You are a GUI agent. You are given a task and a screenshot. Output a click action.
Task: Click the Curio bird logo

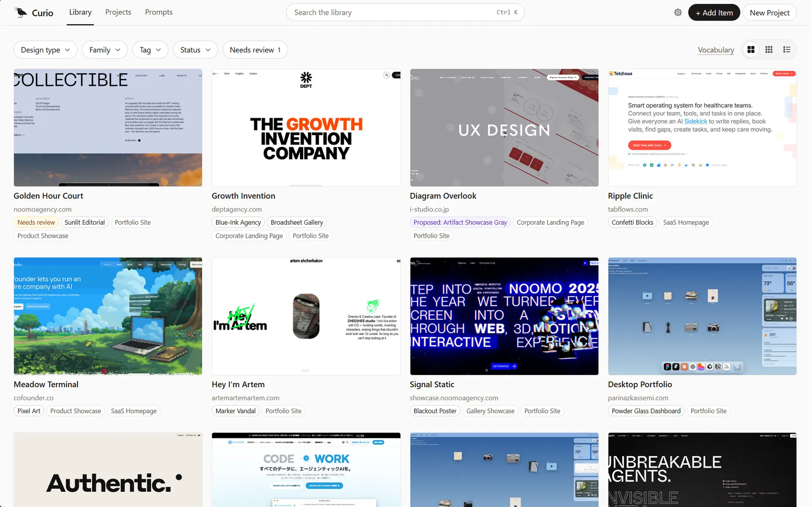point(20,12)
